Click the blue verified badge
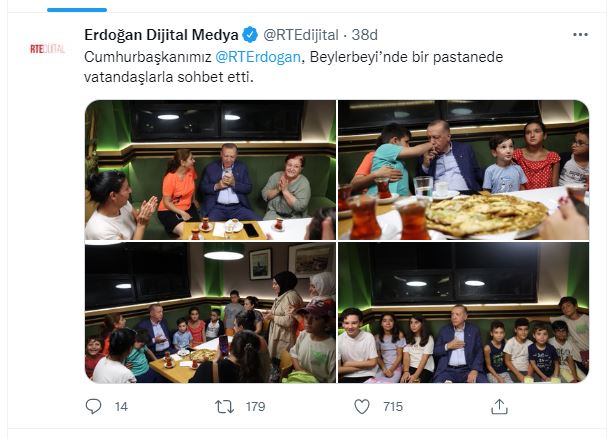 click(x=250, y=35)
